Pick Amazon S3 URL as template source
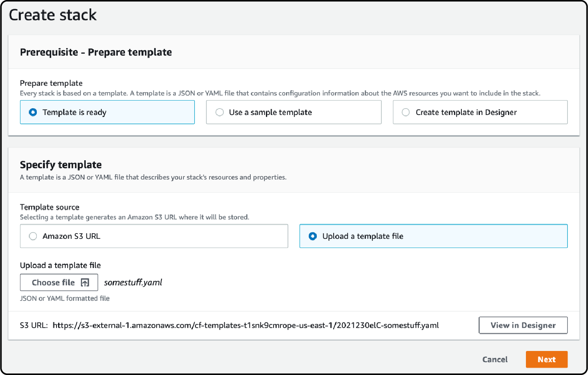Viewport: 588px width, 375px height. point(154,236)
